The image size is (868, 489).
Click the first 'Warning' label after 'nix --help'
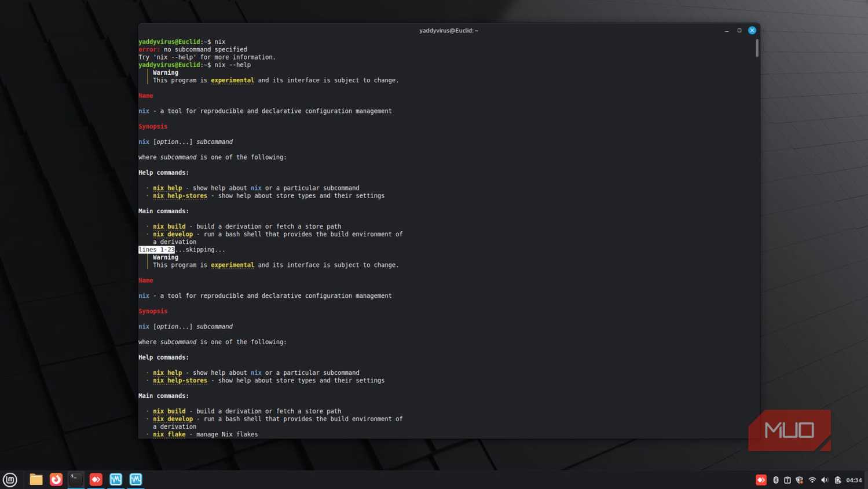coord(166,72)
